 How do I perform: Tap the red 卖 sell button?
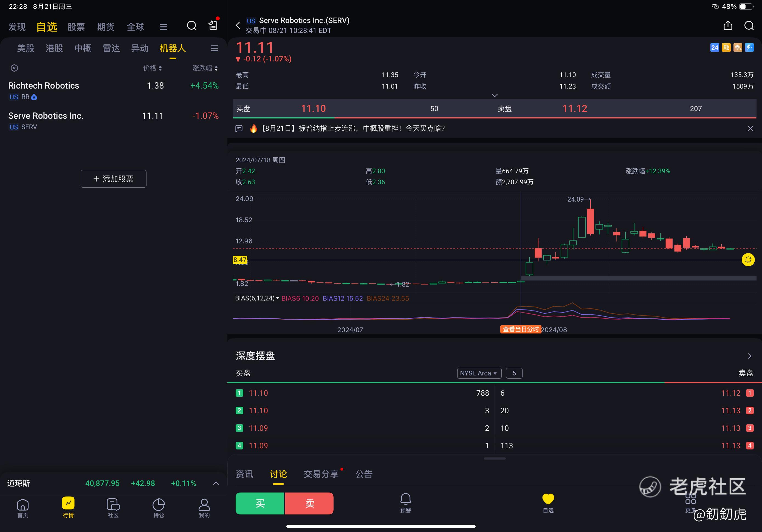(x=309, y=503)
